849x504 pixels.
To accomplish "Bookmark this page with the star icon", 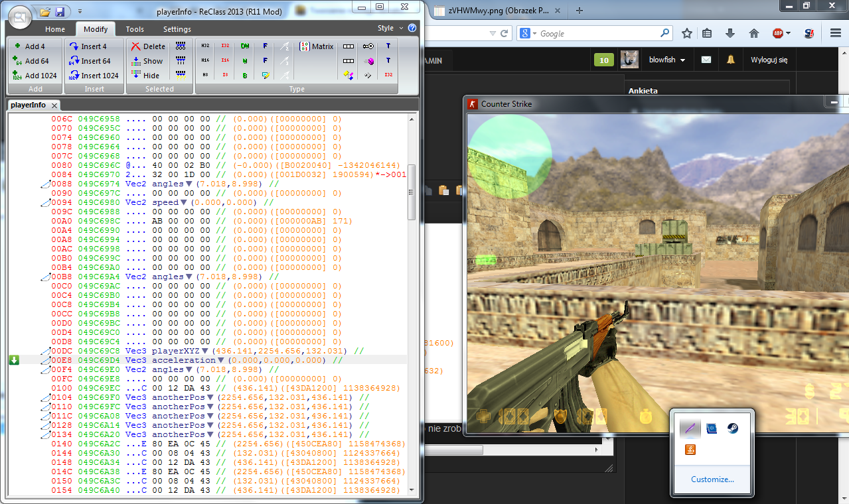I will (x=687, y=33).
